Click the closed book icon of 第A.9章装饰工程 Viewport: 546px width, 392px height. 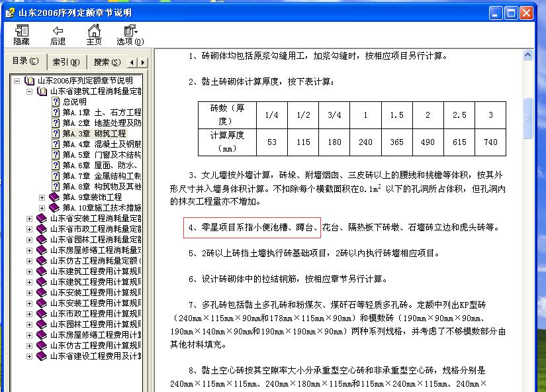[54, 197]
